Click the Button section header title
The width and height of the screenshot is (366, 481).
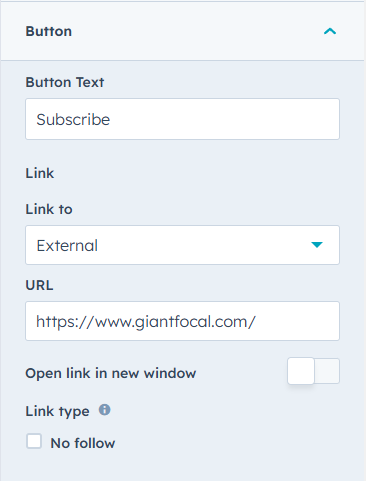[49, 31]
